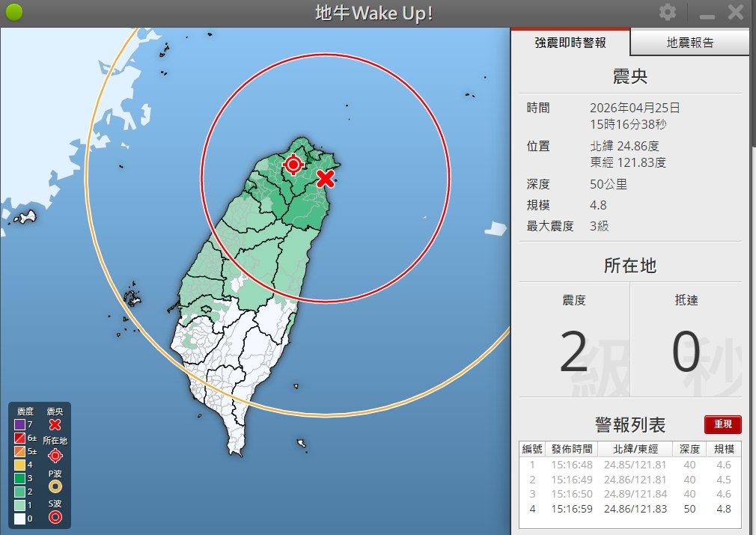Select alert row 1 issued at 15:16:48
The height and width of the screenshot is (535, 756).
point(630,465)
